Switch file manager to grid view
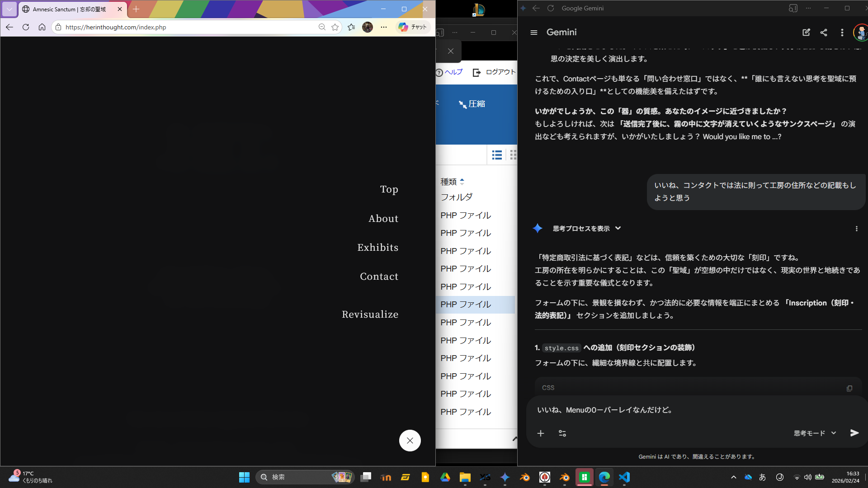This screenshot has width=868, height=488. [x=513, y=155]
